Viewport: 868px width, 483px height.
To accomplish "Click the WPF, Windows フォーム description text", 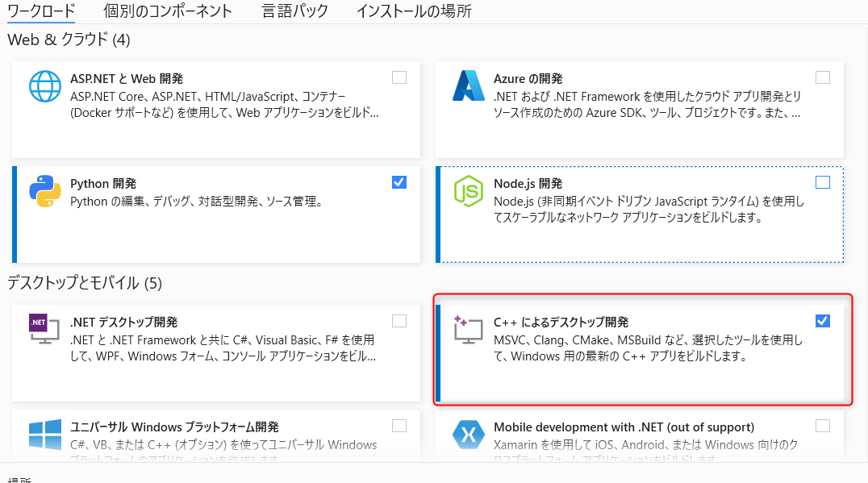I will pyautogui.click(x=223, y=348).
